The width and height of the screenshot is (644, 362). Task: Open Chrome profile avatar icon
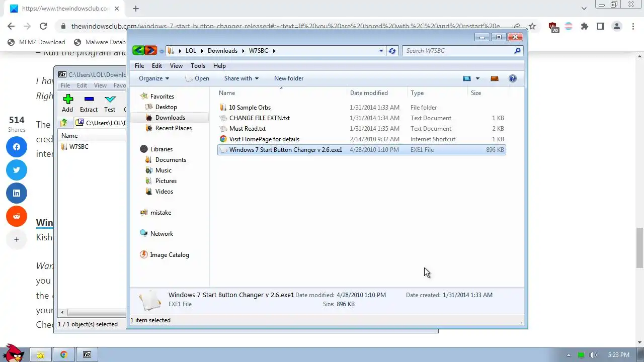(616, 26)
